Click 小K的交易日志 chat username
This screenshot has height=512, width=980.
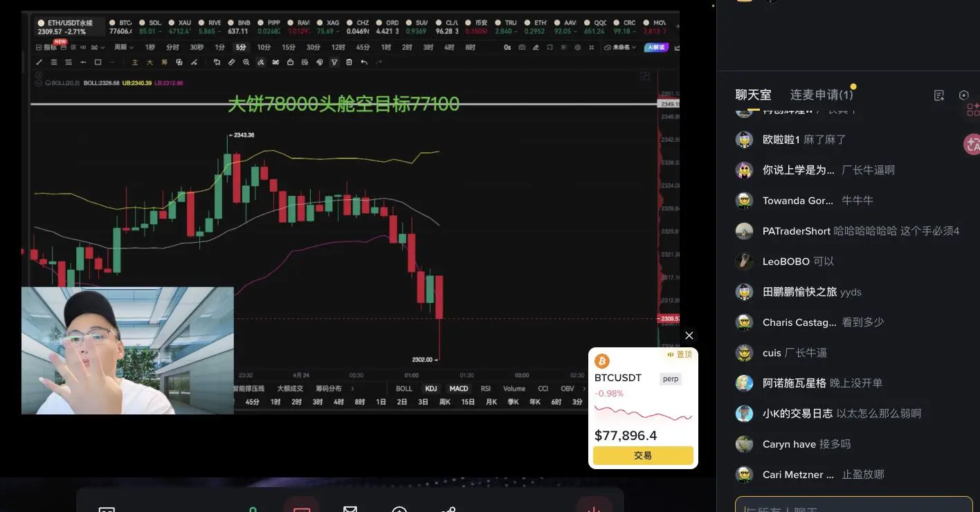(797, 414)
